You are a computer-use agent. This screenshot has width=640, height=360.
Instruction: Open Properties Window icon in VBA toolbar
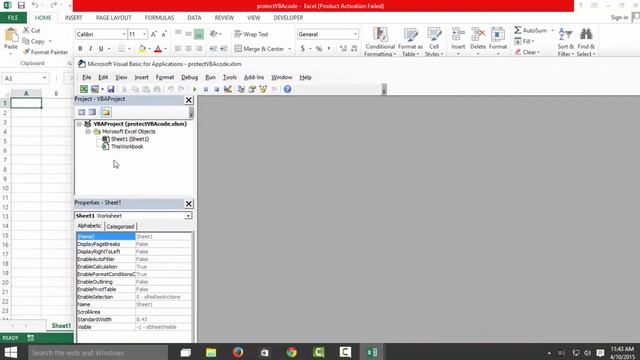click(252, 89)
